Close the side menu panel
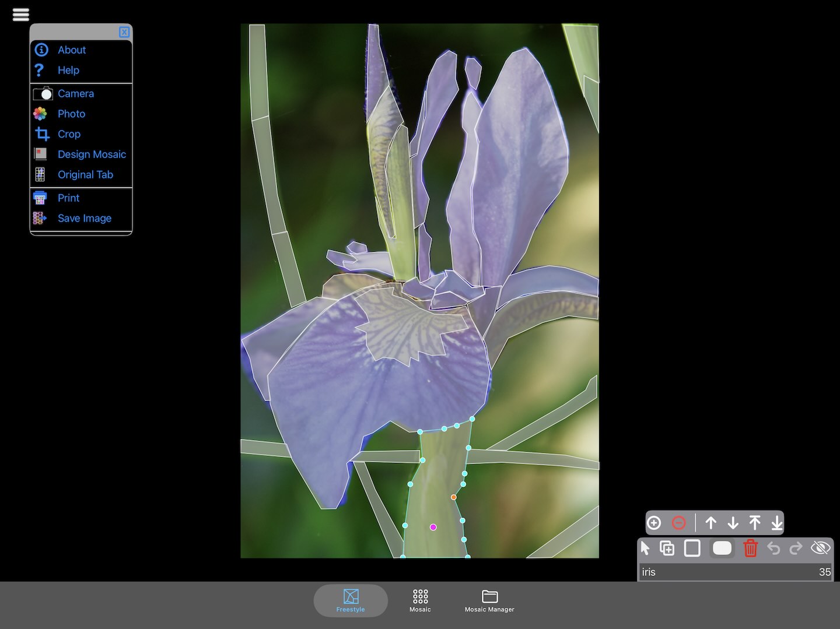840x629 pixels. tap(124, 32)
